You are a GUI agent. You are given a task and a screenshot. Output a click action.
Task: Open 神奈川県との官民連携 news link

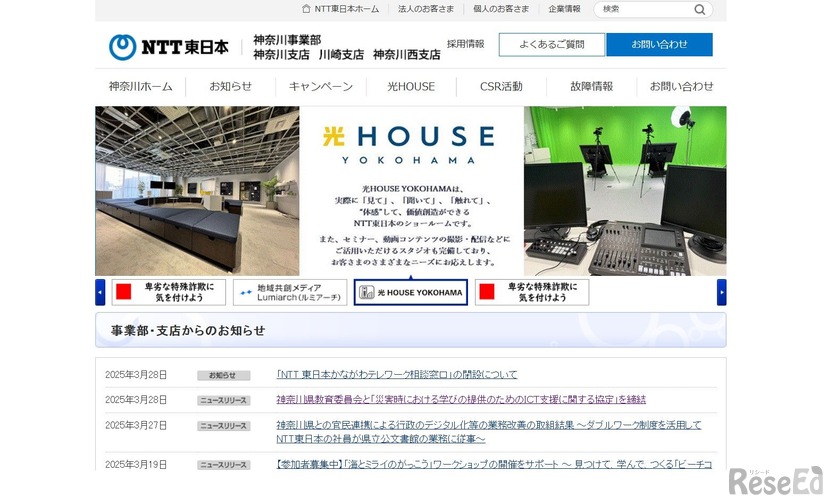tap(489, 432)
